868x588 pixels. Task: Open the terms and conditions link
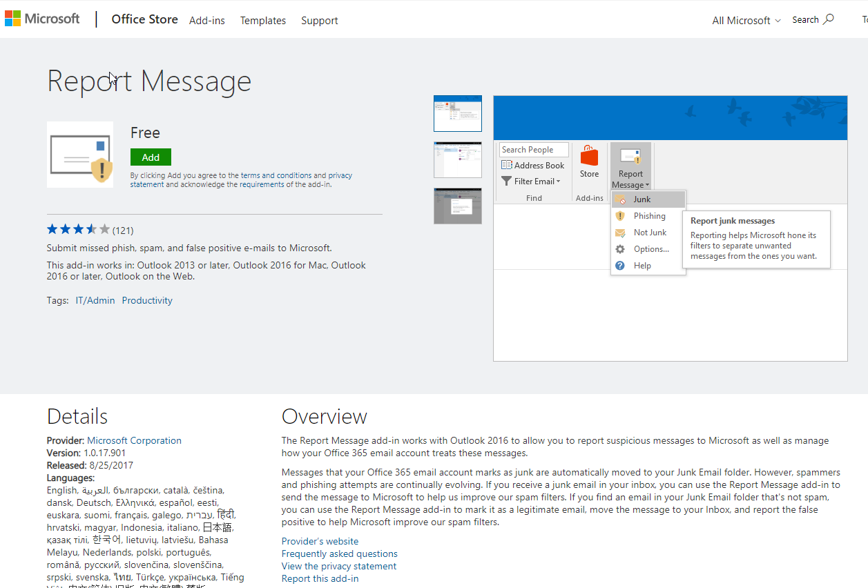(276, 175)
